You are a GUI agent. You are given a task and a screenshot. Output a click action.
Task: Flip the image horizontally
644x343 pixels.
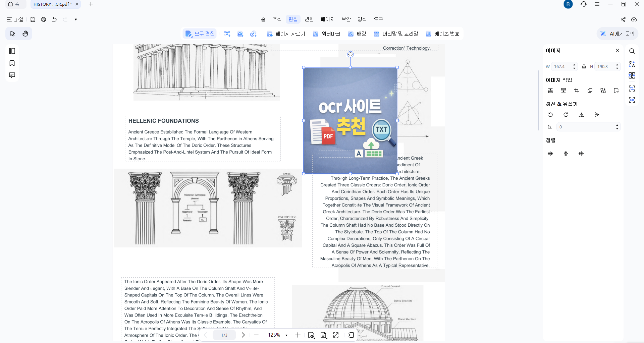tap(581, 115)
